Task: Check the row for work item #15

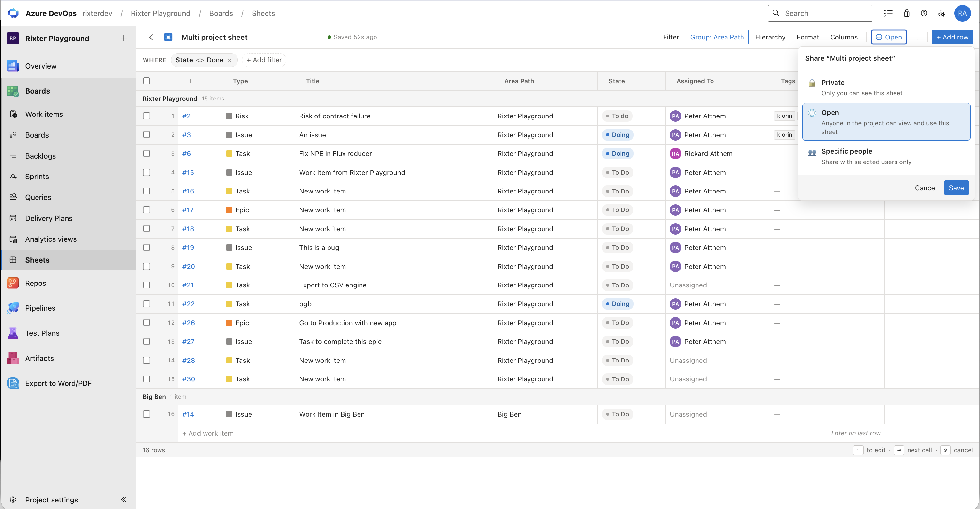Action: point(146,172)
